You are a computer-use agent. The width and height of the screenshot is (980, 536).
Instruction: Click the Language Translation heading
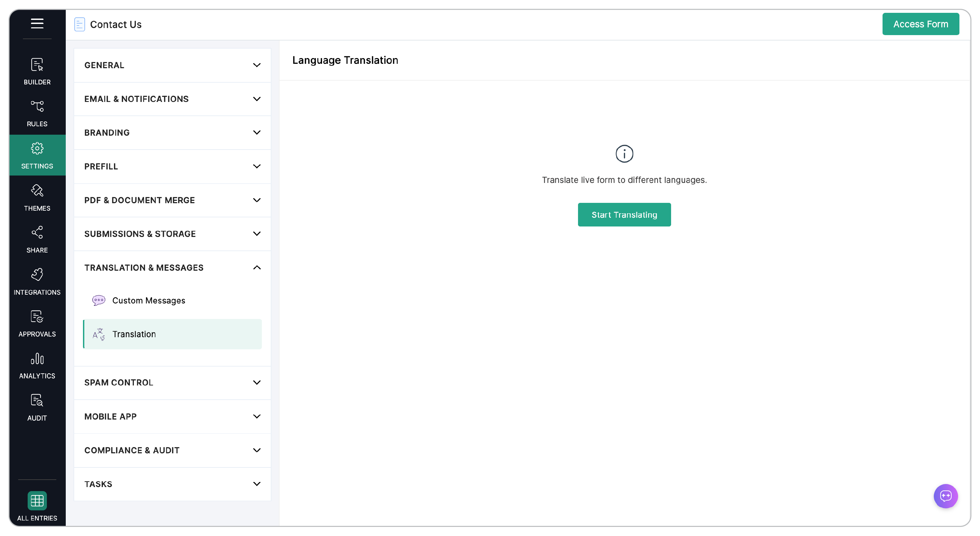pos(345,60)
